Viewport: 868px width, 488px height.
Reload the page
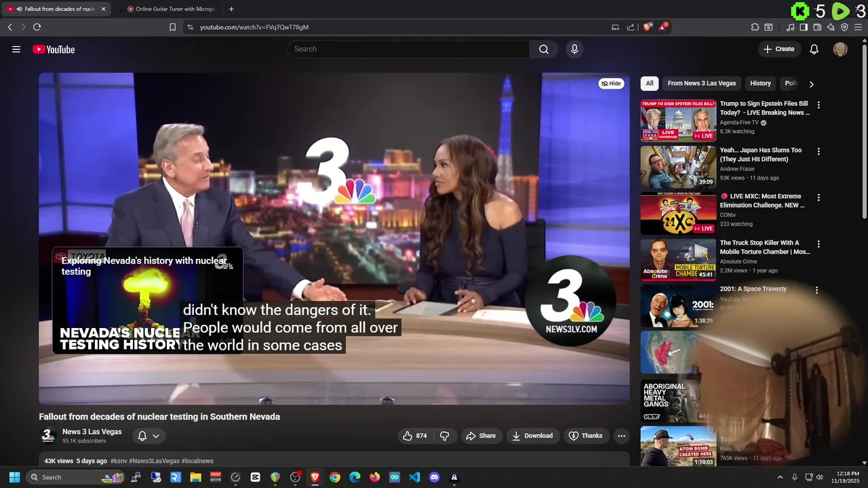click(x=37, y=27)
